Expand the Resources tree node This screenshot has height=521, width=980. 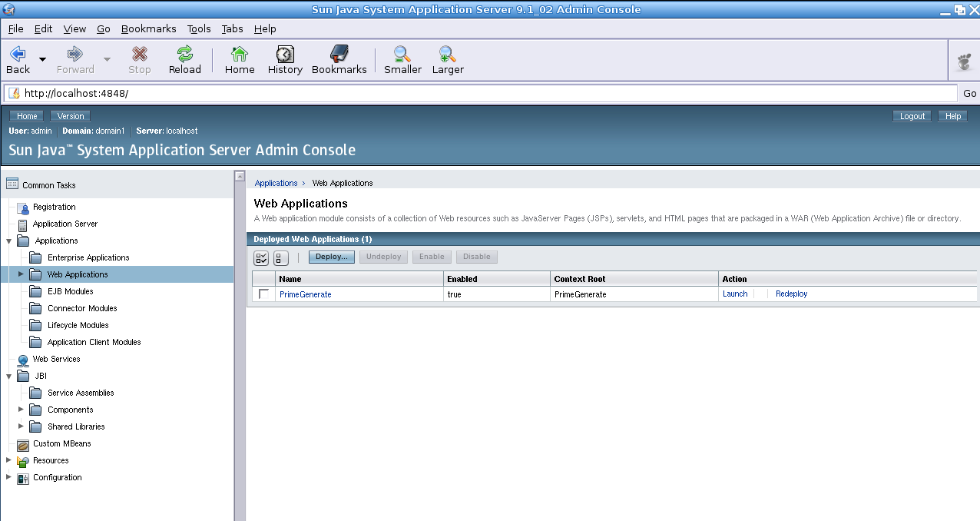click(9, 460)
